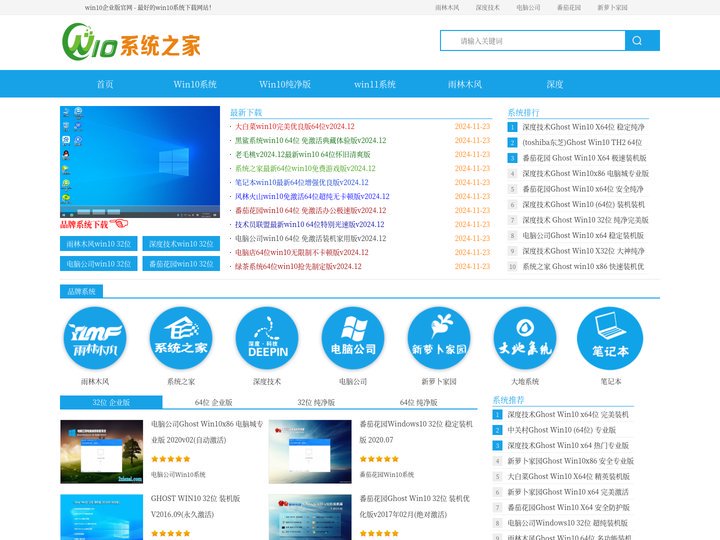Open Win10系统 navigation item
Image resolution: width=720 pixels, height=540 pixels.
coord(195,84)
